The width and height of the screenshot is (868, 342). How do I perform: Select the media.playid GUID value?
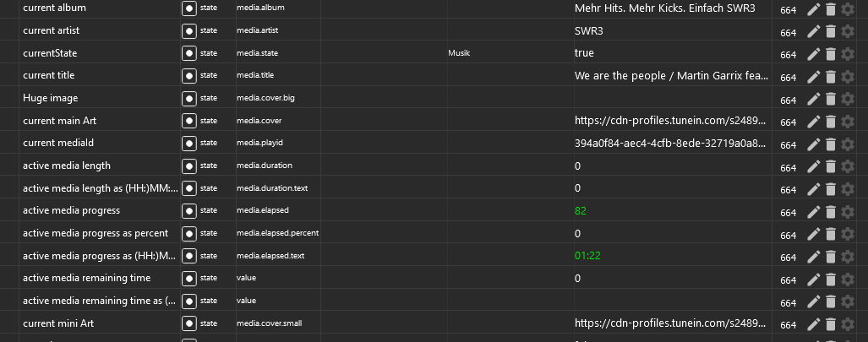coord(670,144)
